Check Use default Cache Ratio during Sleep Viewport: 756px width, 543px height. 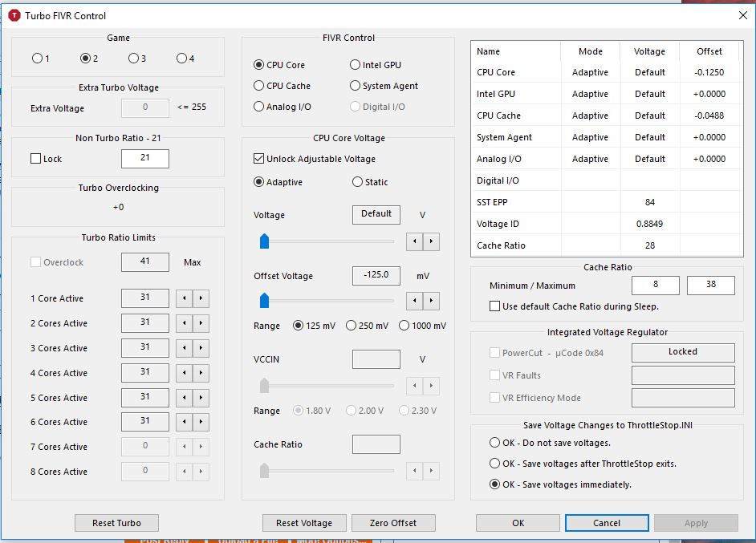pyautogui.click(x=494, y=306)
